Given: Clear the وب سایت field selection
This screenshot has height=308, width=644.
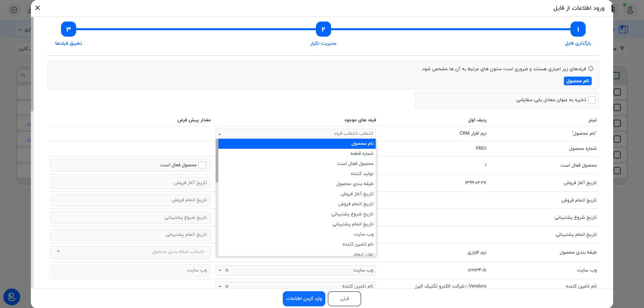Looking at the screenshot, I should (x=227, y=270).
